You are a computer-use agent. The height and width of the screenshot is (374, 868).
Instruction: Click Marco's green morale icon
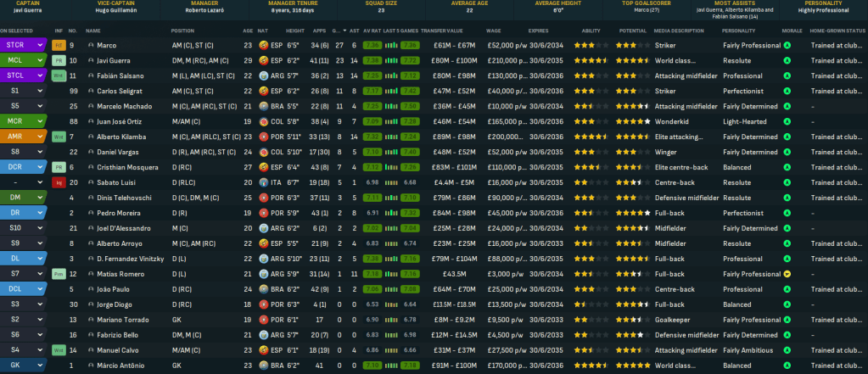[787, 45]
